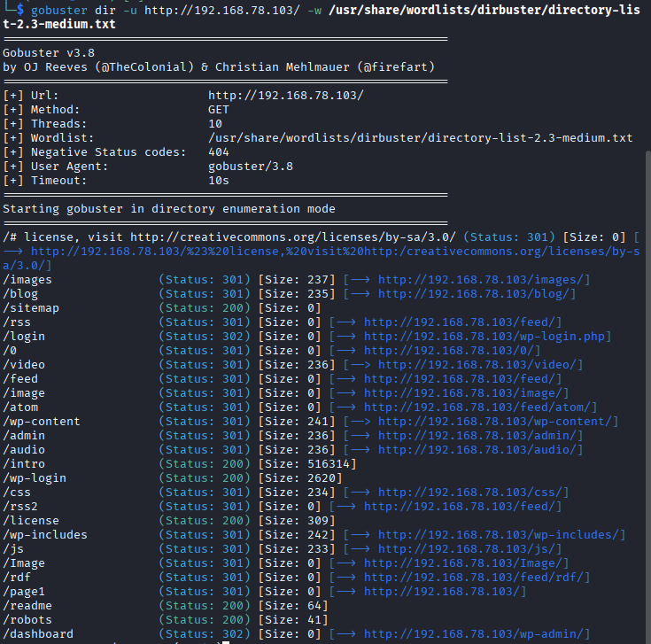
Task: Open the /css/ redirect URL
Action: (473, 493)
